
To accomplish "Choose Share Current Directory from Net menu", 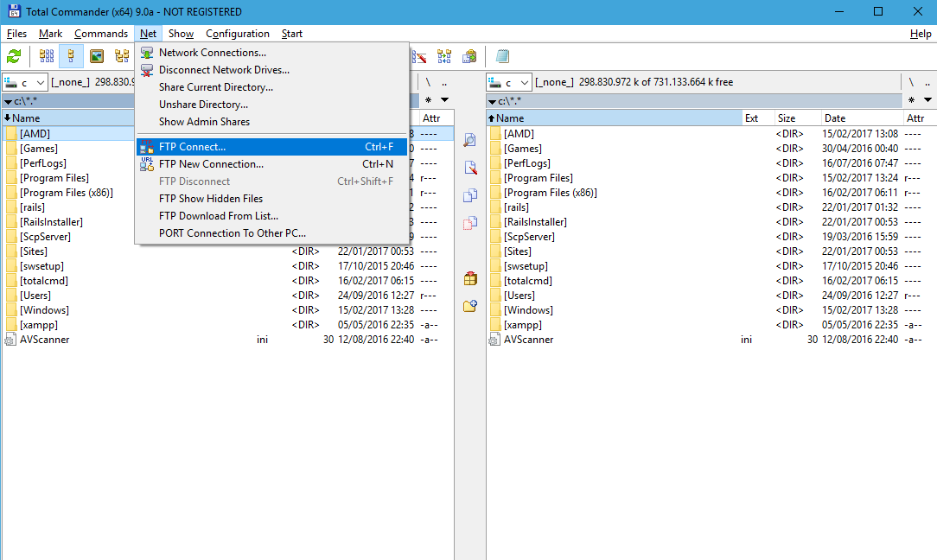I will click(272, 87).
